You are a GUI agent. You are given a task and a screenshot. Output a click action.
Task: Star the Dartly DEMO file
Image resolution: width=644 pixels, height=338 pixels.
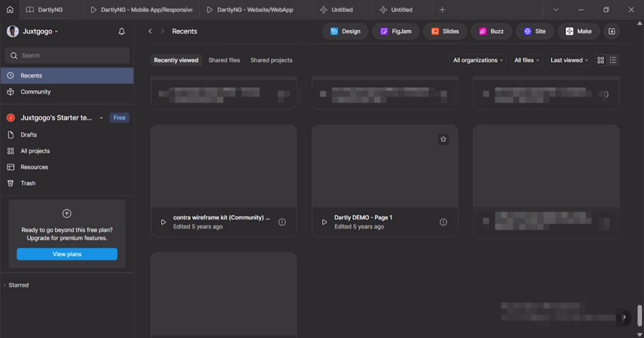443,139
